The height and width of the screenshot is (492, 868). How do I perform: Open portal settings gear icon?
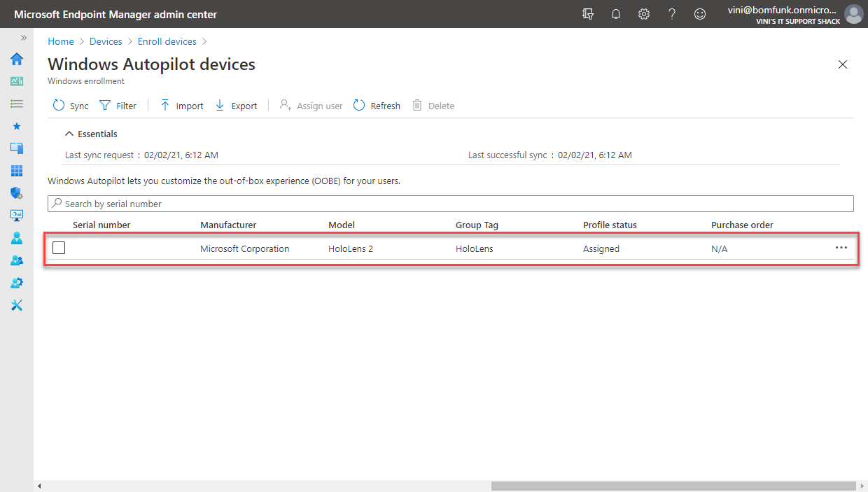pos(644,14)
